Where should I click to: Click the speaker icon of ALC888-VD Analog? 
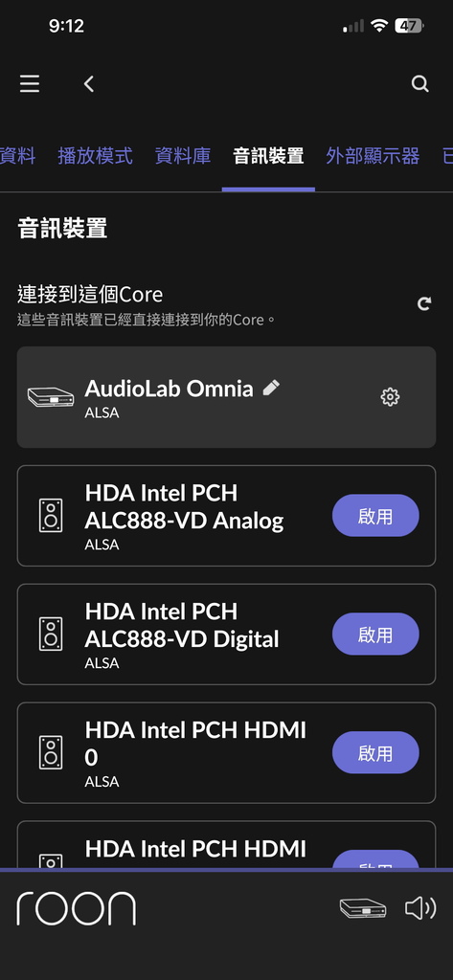click(51, 516)
